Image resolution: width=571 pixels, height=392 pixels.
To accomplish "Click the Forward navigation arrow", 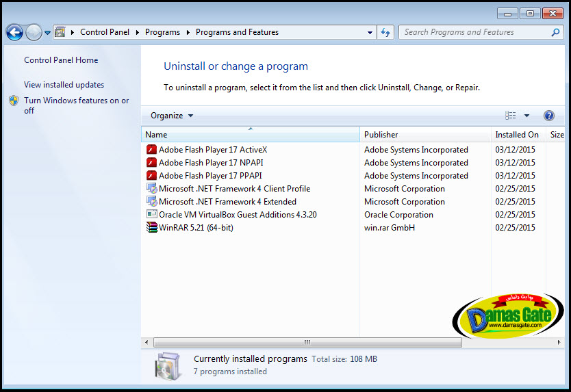I will tap(34, 33).
